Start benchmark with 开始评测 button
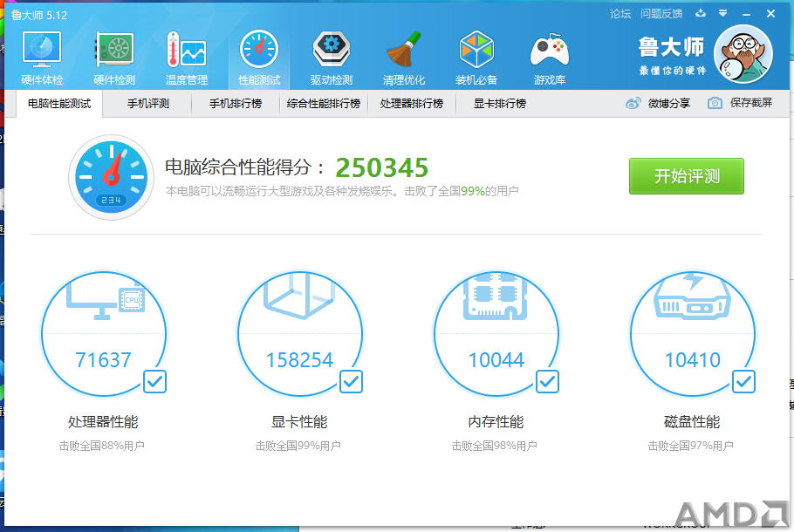Screen dimensions: 794x532 click(x=687, y=176)
